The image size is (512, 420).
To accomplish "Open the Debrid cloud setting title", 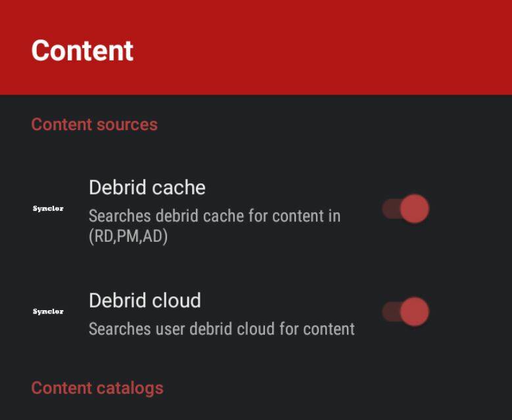I will coord(145,301).
